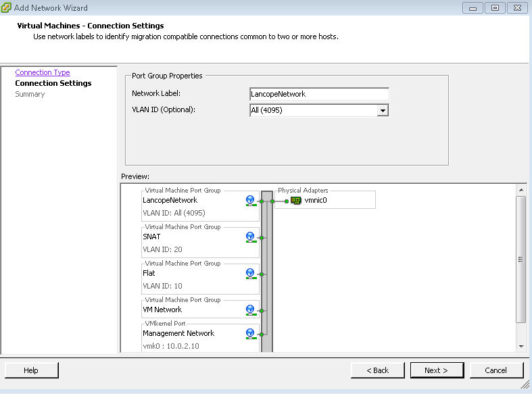Click the Add Network Wizard title icon

(7, 8)
